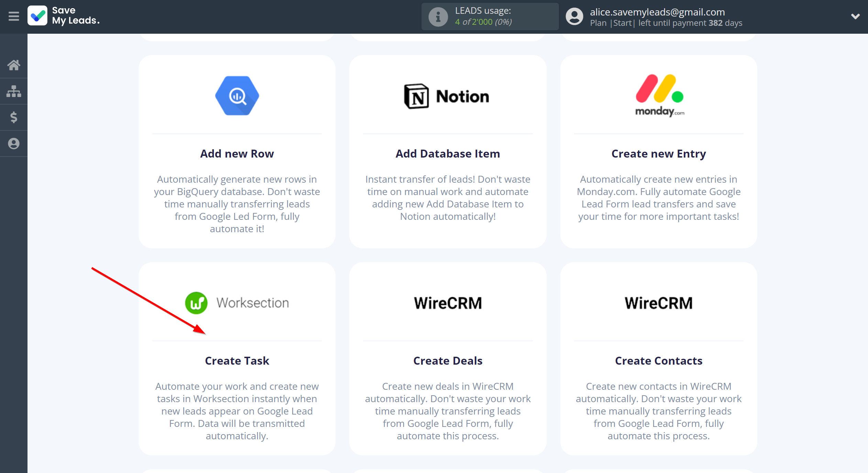
Task: Click the Save My Leads logo
Action: (64, 16)
